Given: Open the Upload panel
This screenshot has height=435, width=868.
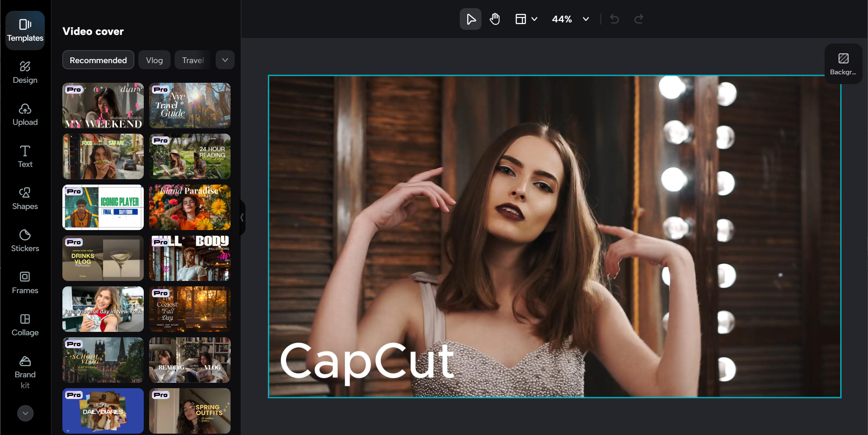Looking at the screenshot, I should click(25, 114).
